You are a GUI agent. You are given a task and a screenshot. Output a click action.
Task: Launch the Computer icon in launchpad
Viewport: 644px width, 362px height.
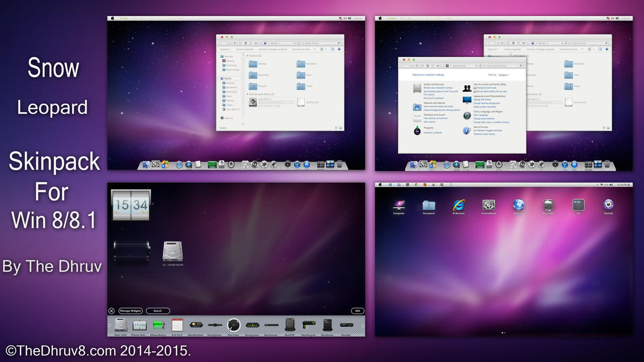[x=399, y=205]
